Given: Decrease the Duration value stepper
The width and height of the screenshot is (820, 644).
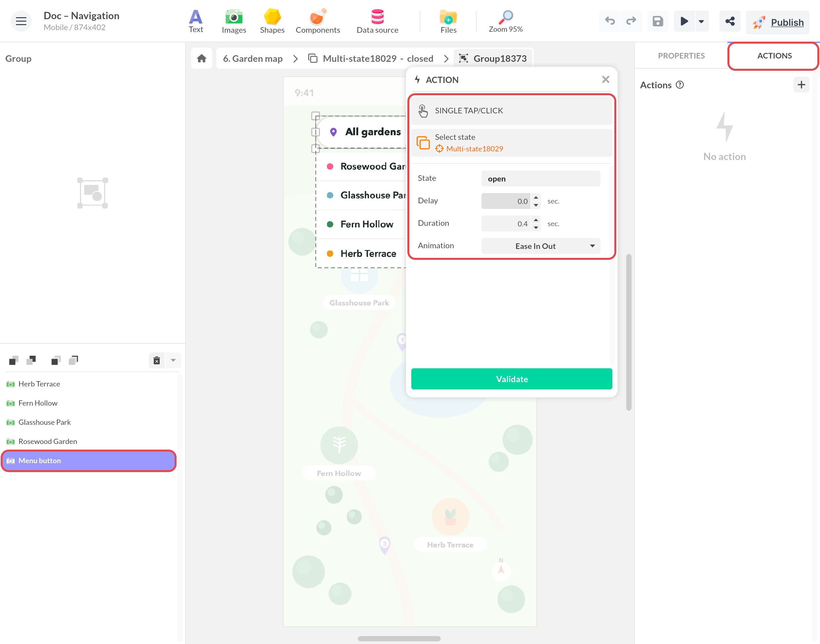Looking at the screenshot, I should 536,228.
